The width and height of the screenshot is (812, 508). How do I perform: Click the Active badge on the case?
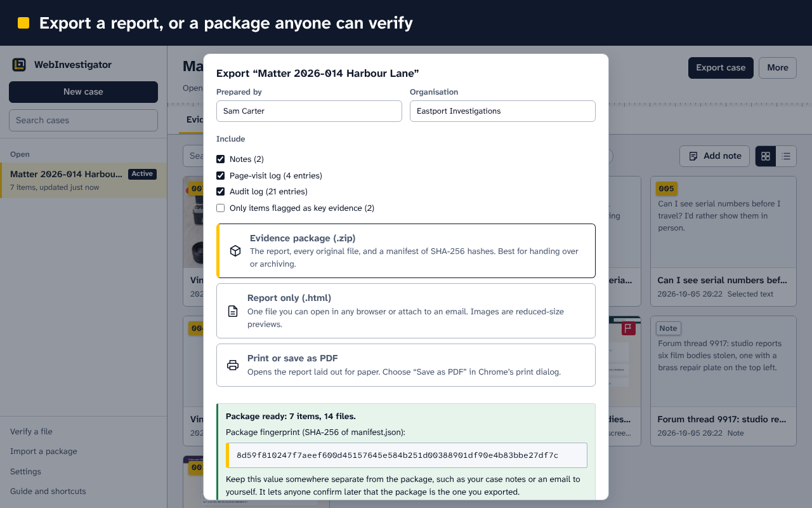(x=142, y=174)
